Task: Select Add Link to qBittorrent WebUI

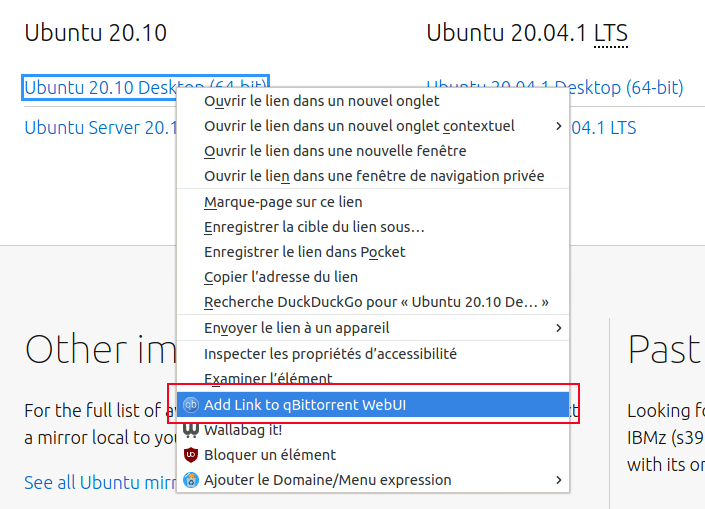Action: pos(373,405)
